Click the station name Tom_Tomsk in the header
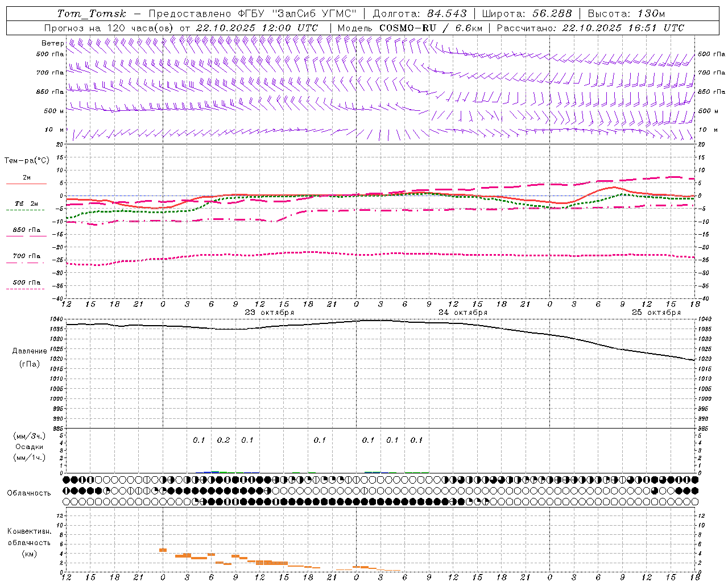This screenshot has width=728, height=582. (x=92, y=14)
